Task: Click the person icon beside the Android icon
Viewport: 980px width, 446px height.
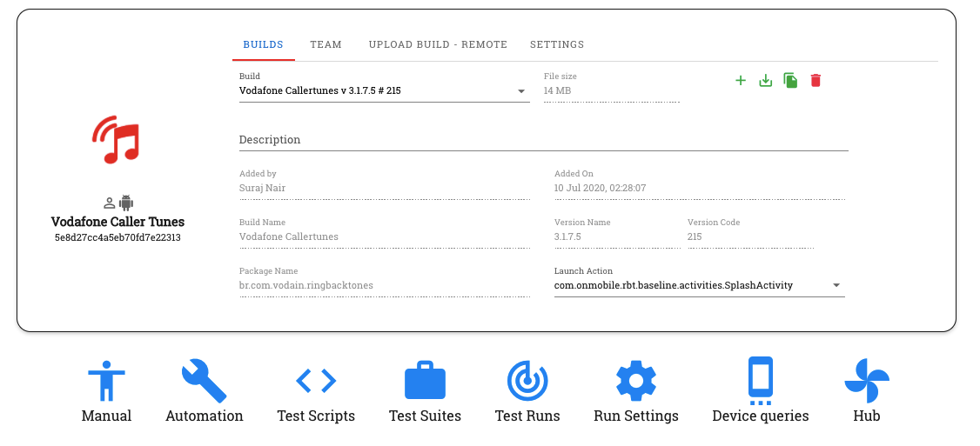Action: 110,203
